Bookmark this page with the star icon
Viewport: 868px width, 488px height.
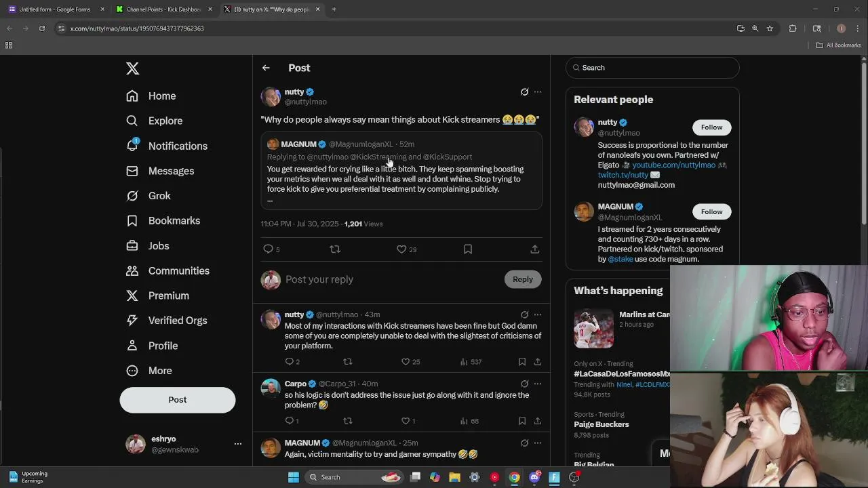tap(770, 28)
